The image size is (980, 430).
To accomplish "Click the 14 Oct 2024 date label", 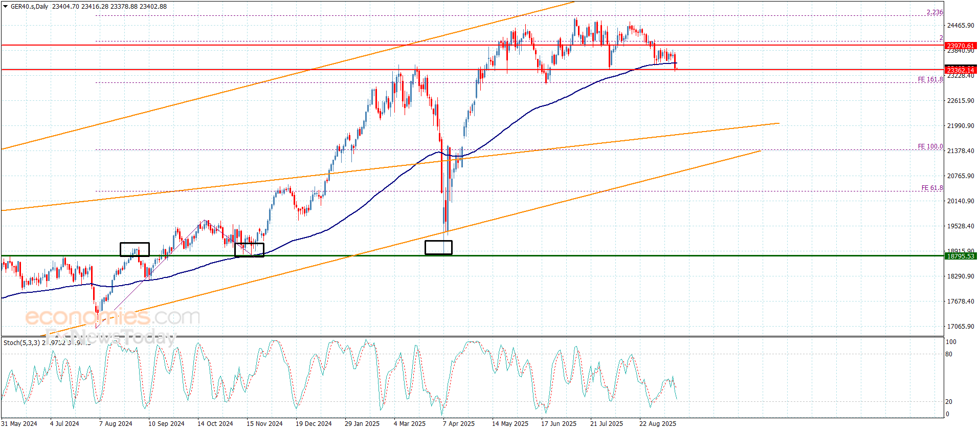I will tap(215, 423).
